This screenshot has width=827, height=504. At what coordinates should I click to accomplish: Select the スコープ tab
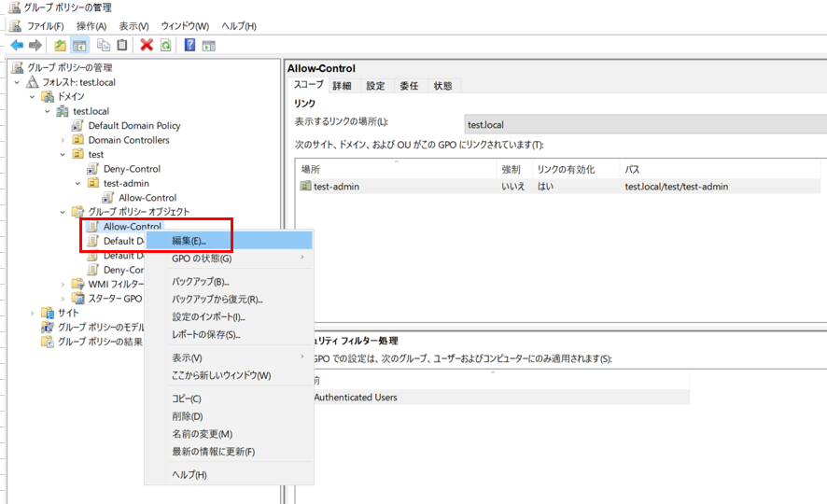[x=308, y=85]
